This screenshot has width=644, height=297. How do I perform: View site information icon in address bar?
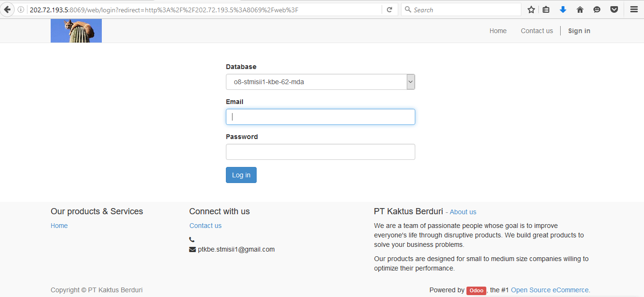tap(21, 9)
